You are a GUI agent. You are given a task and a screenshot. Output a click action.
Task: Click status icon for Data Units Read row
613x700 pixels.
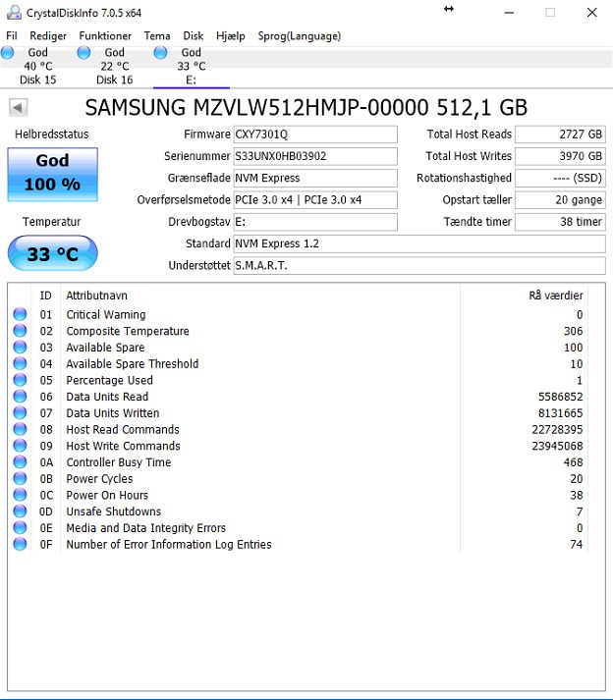(20, 397)
